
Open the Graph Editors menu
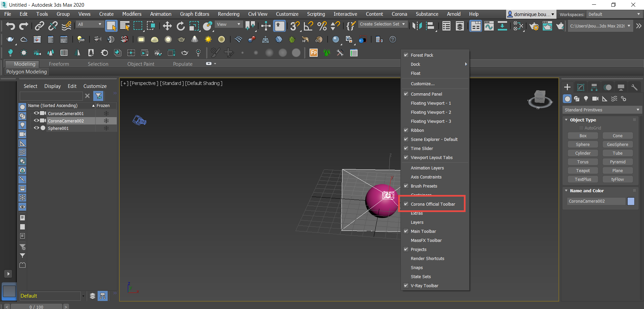tap(195, 14)
